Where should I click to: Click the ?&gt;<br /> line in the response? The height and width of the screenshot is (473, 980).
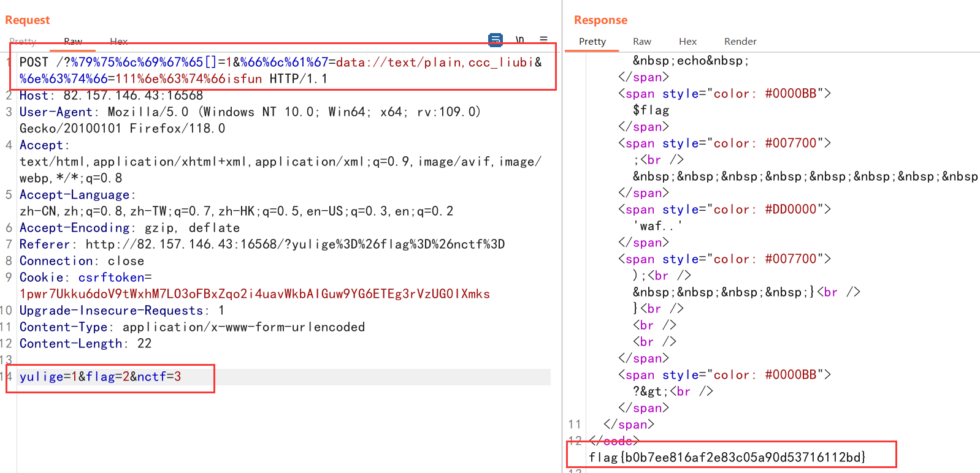(x=673, y=392)
